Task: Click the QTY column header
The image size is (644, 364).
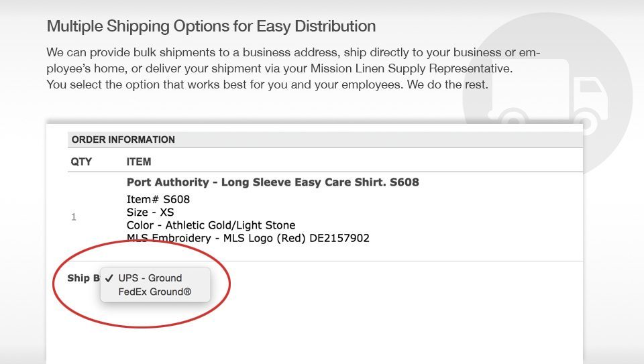Action: pos(81,162)
